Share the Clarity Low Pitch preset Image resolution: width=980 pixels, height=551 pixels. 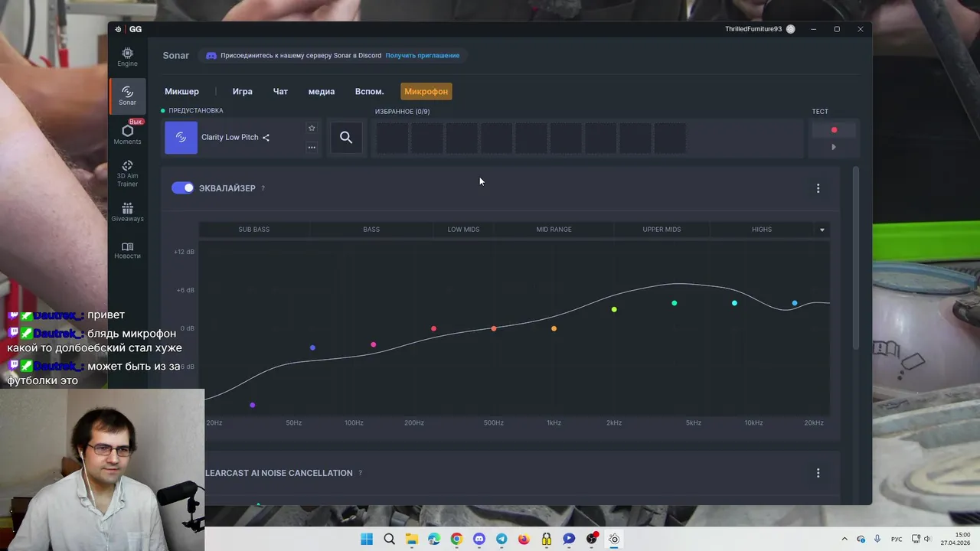tap(266, 138)
